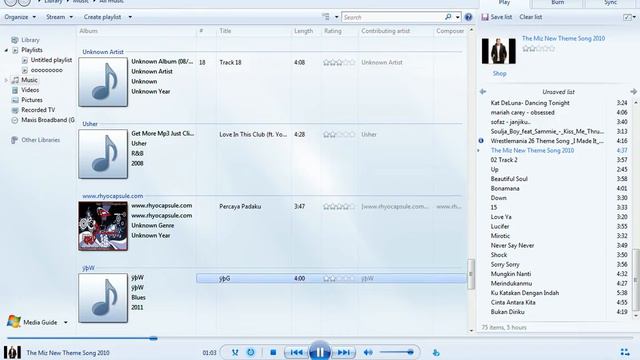Click the rip CD icon near volume
Screen dimensions: 640x360
pyautogui.click(x=436, y=352)
